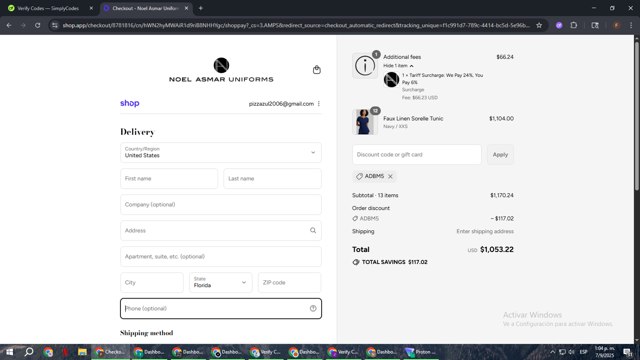Click the Enter shipping address text
The width and height of the screenshot is (640, 360).
tap(485, 231)
